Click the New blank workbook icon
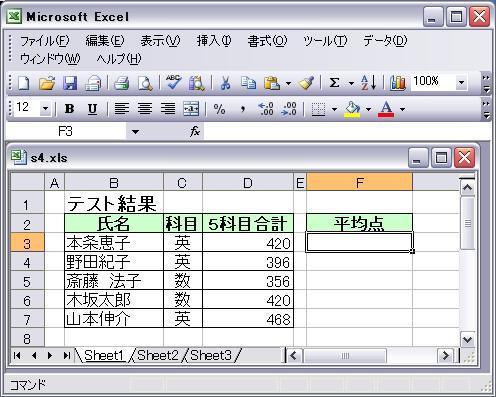Image resolution: width=496 pixels, height=397 pixels. coord(24,83)
